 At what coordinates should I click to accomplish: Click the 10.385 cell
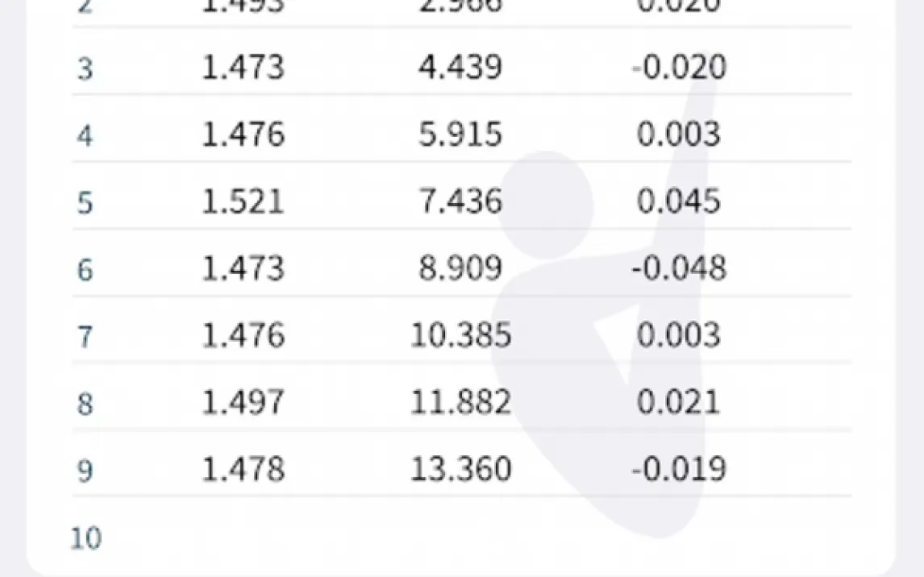[460, 335]
